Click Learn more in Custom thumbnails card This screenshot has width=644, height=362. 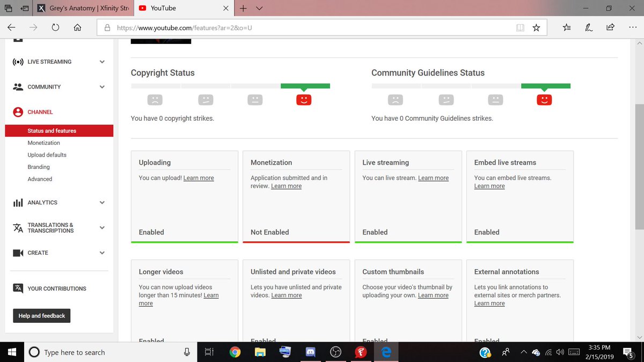point(433,295)
